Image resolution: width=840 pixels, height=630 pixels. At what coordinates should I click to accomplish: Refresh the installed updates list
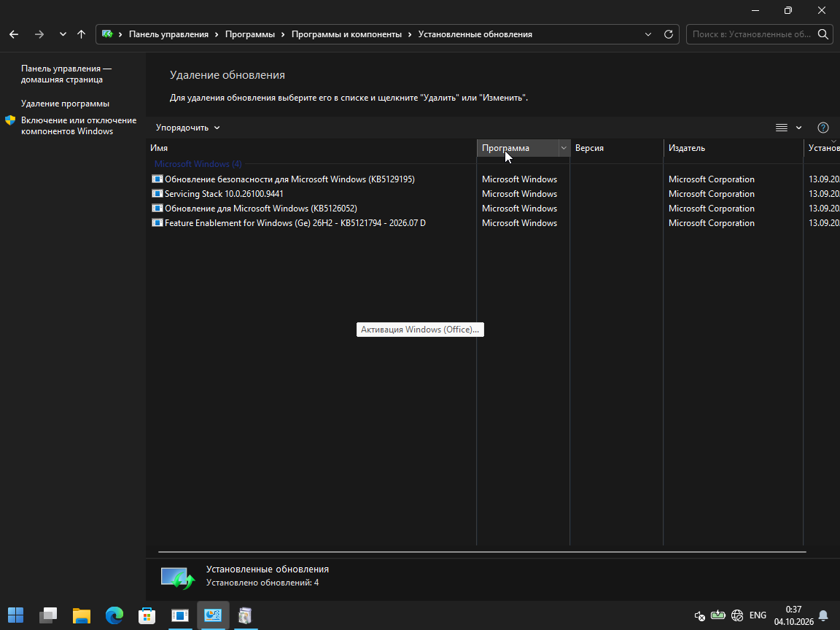[669, 34]
